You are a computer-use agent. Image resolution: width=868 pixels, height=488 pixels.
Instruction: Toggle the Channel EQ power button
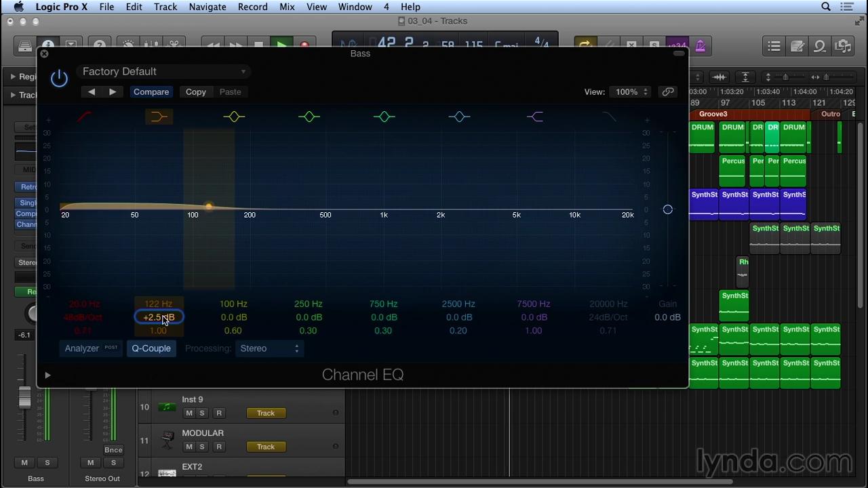click(59, 78)
